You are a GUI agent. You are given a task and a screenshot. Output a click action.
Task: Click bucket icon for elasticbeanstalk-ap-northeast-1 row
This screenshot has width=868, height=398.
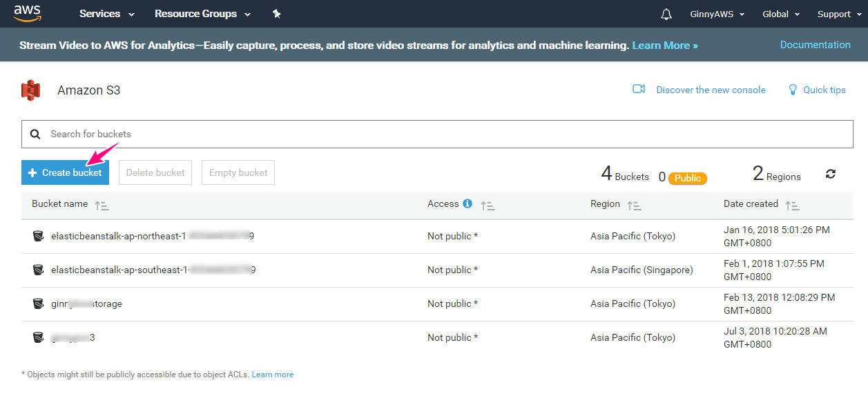(39, 236)
